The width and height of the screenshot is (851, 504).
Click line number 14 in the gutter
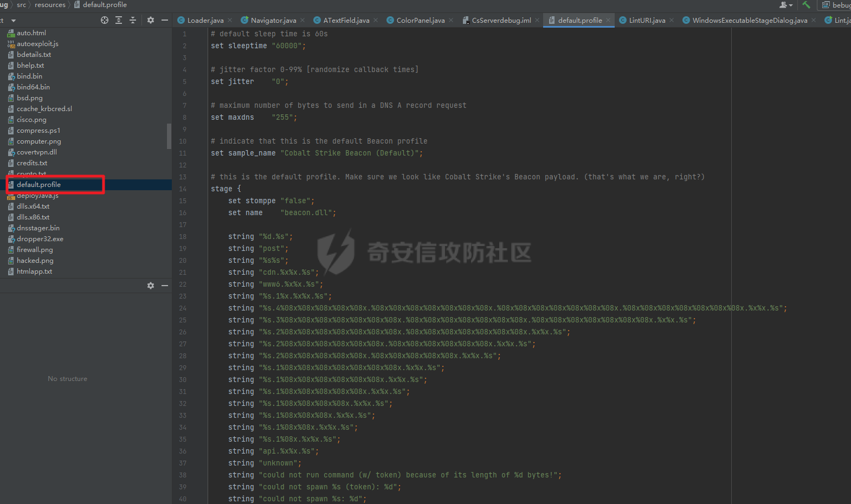[x=183, y=189]
